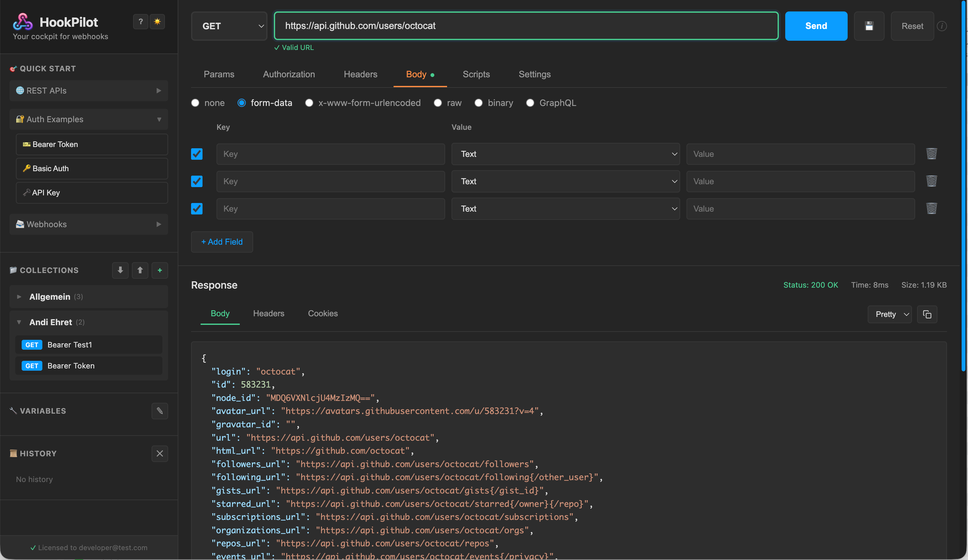Click the Add Field button
The width and height of the screenshot is (968, 560).
[x=222, y=242]
